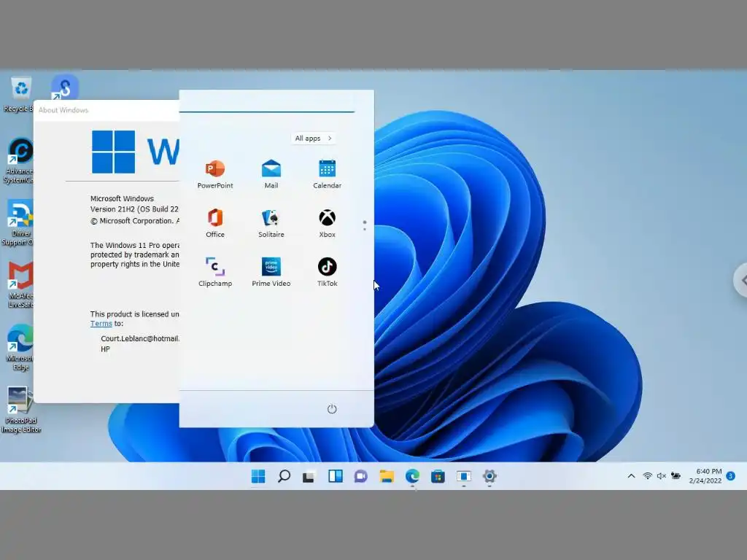
Task: Select the blue link-shaped desktop shortcut
Action: coord(65,87)
